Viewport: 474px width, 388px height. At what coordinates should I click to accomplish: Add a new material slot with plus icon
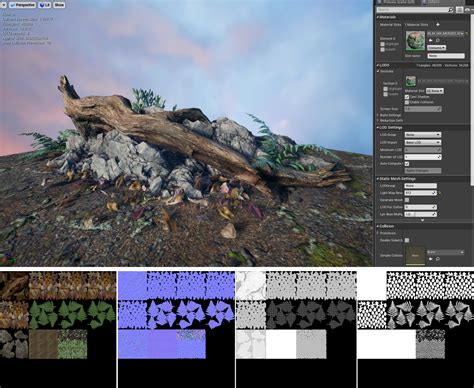[438, 24]
